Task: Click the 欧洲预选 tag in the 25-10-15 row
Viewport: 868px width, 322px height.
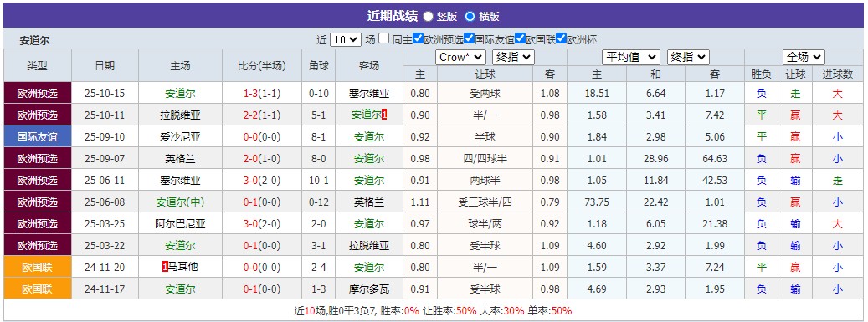Action: click(x=38, y=94)
